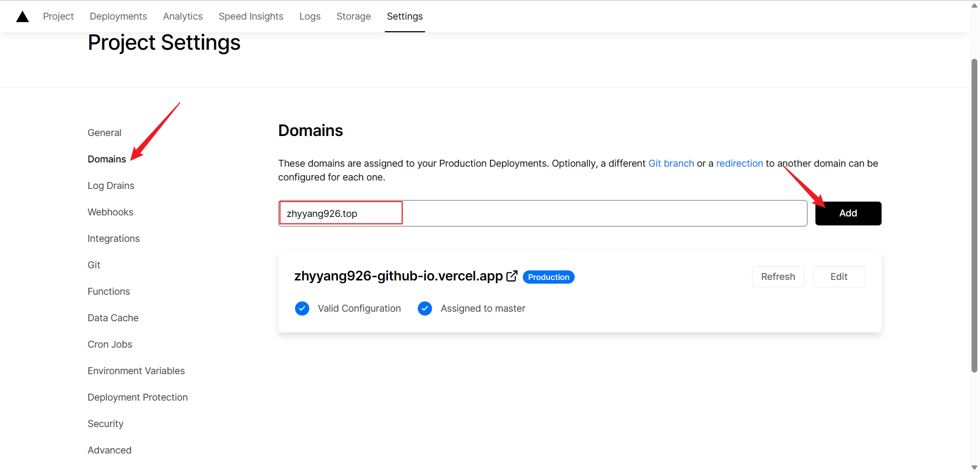This screenshot has width=980, height=472.
Task: Switch to the Storage tab
Action: 353,16
